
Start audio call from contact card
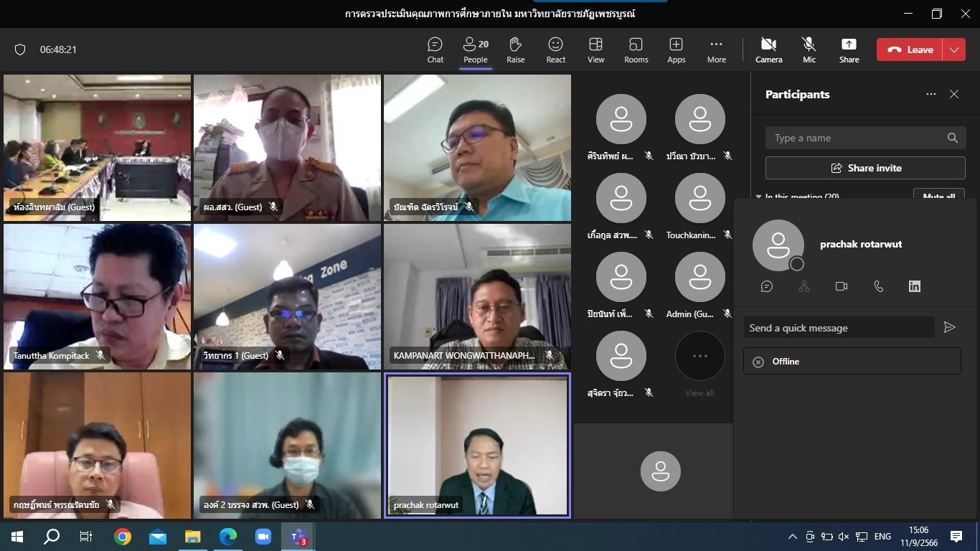[x=879, y=286]
